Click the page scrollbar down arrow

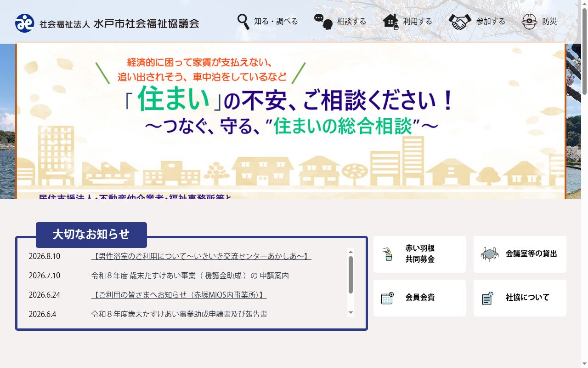coord(584,364)
